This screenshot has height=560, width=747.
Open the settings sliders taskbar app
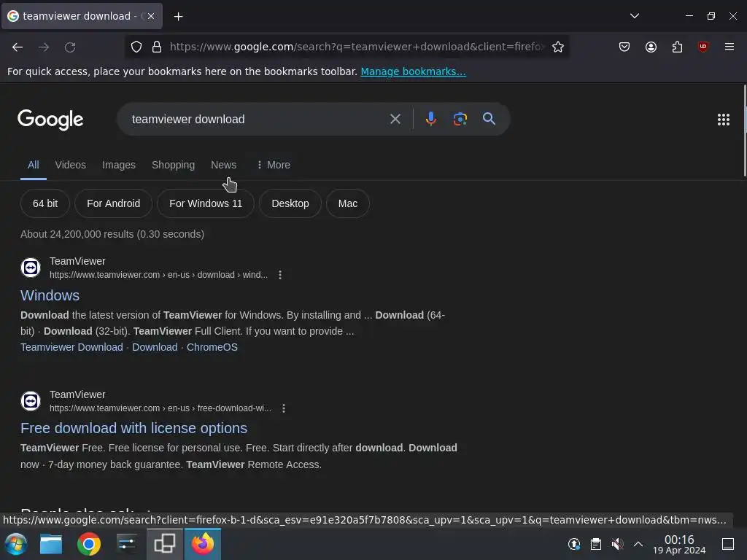[x=126, y=544]
